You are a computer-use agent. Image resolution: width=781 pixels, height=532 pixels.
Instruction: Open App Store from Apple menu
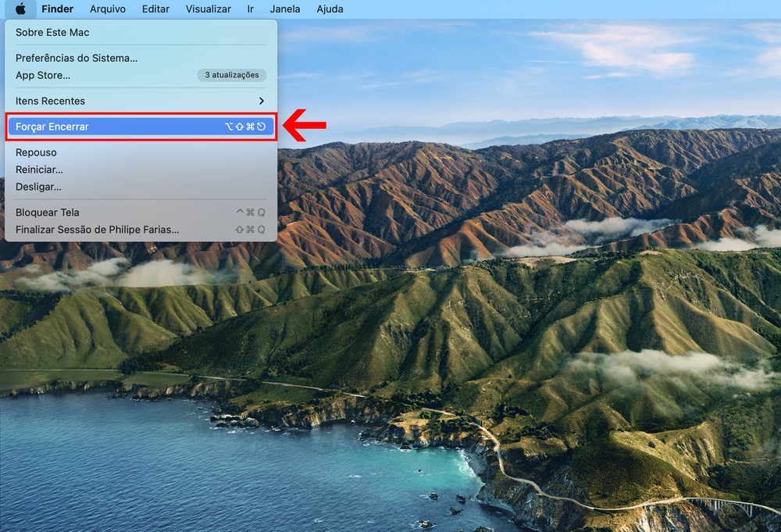pyautogui.click(x=141, y=75)
